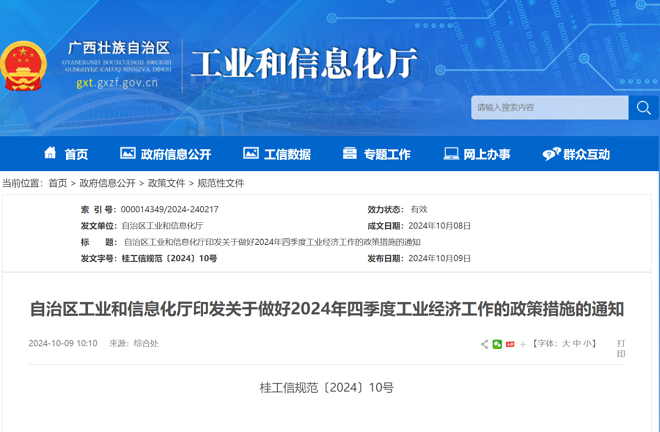Click the search magnifier button
Viewport: 660px width, 432px height.
tap(644, 108)
